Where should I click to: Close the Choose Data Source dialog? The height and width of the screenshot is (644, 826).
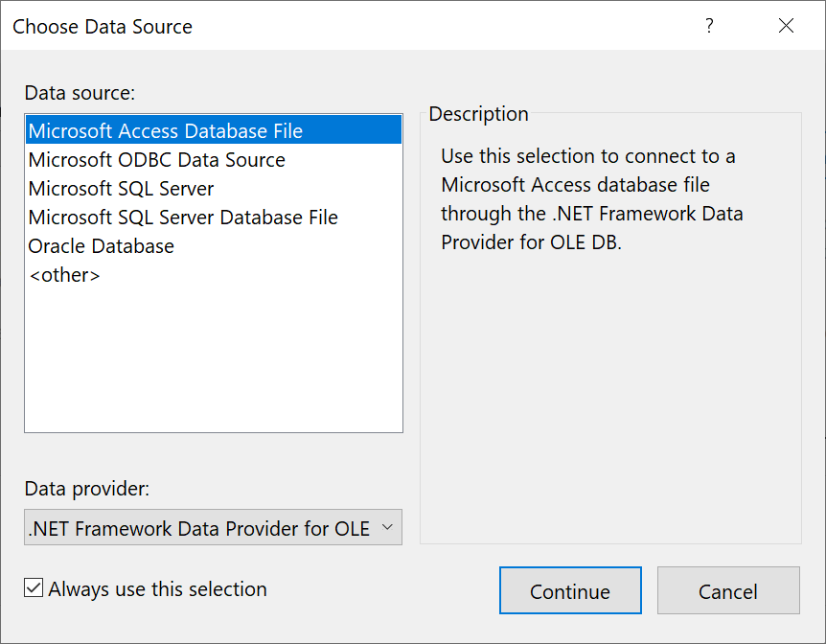[x=786, y=25]
